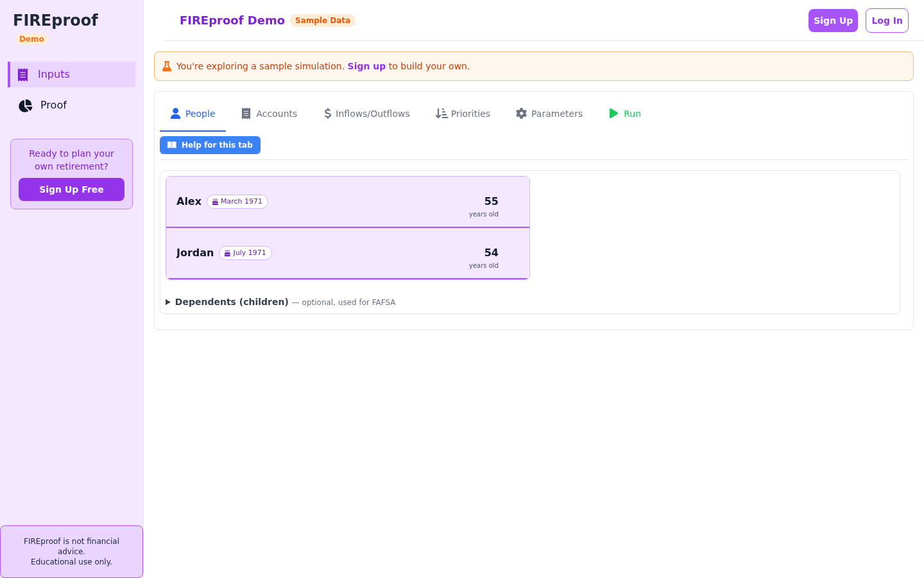
Task: Click the Sample Data badge
Action: 323,21
